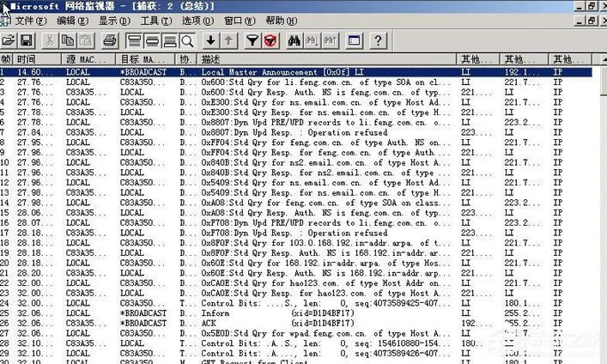Select frame 20 0x60E Std Qry row
The height and width of the screenshot is (364, 607).
pyautogui.click(x=295, y=264)
